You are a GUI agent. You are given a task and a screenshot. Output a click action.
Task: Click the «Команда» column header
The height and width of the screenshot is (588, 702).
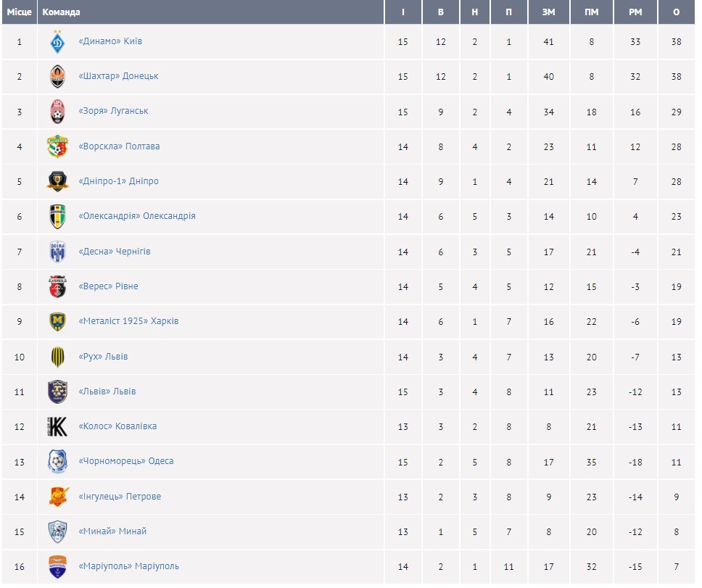tap(62, 12)
